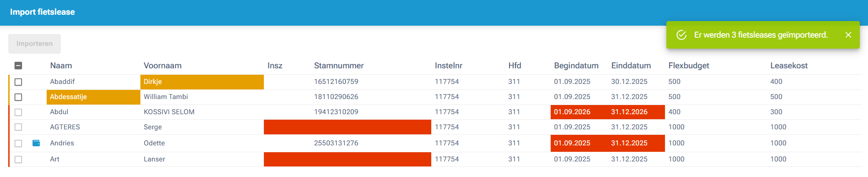Click the name Abaddif
This screenshot has height=177, width=868.
click(x=62, y=82)
